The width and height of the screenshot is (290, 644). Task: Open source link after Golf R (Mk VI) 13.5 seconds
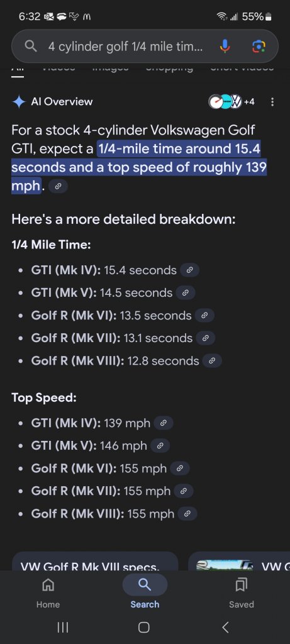[x=204, y=316]
